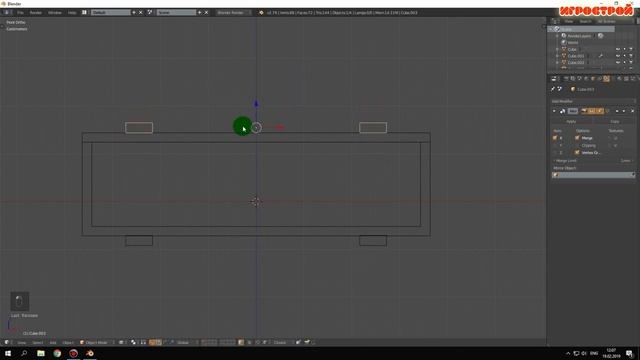Expand the RenderLayers item in outliner
Screen dimensions: 640x360
(557, 36)
